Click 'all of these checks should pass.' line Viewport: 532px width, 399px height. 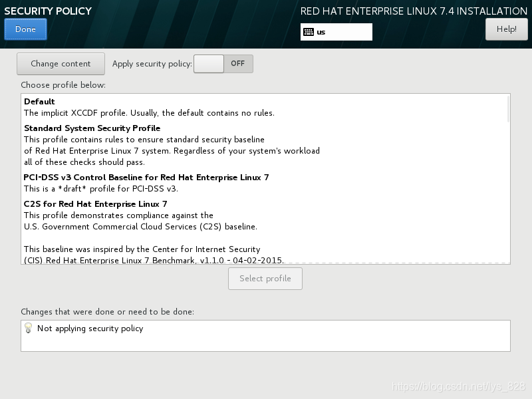(x=84, y=162)
